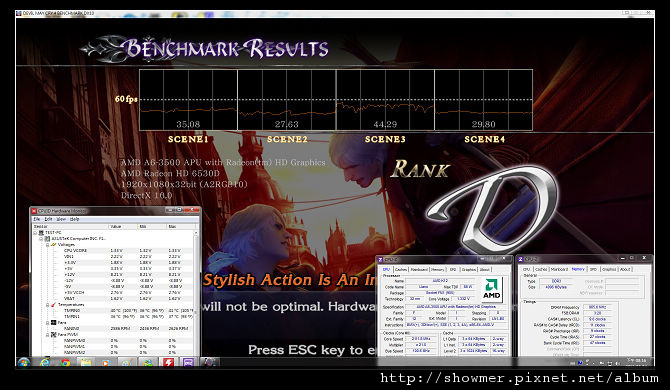Open the File menu in HWMonitor
Screen dimensions: 670x390
pos(37,219)
